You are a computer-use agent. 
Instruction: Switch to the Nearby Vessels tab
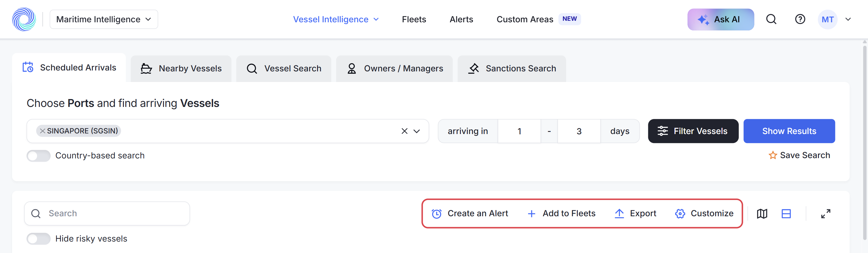click(x=181, y=68)
